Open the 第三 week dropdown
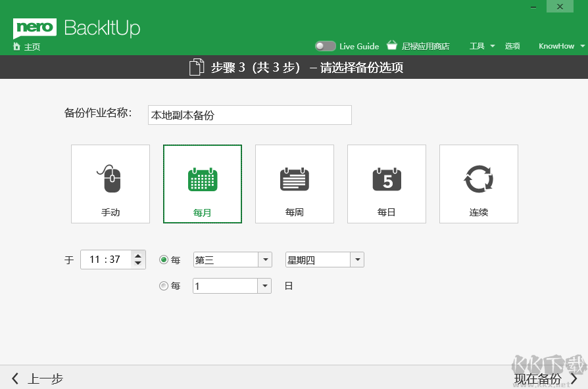The image size is (588, 389). click(x=232, y=260)
